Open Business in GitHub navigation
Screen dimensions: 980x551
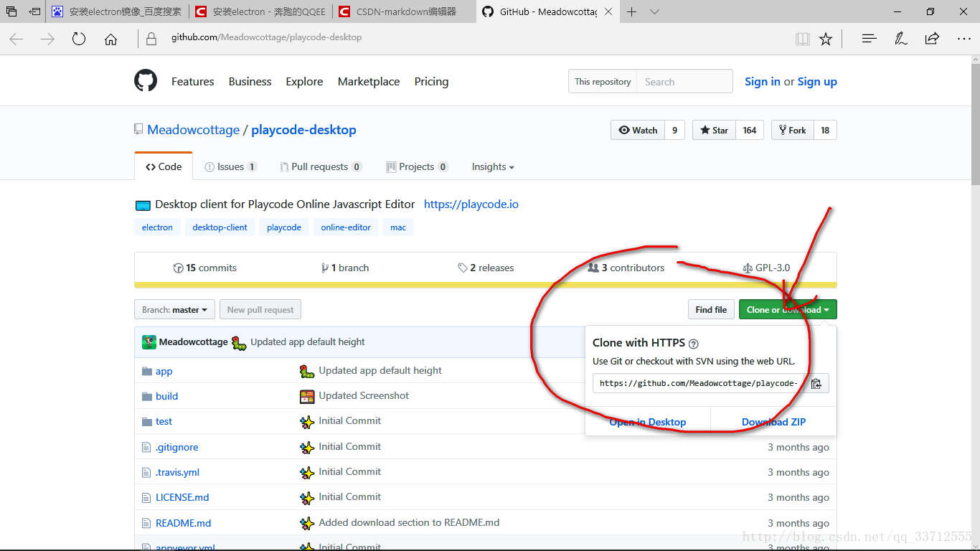[250, 82]
